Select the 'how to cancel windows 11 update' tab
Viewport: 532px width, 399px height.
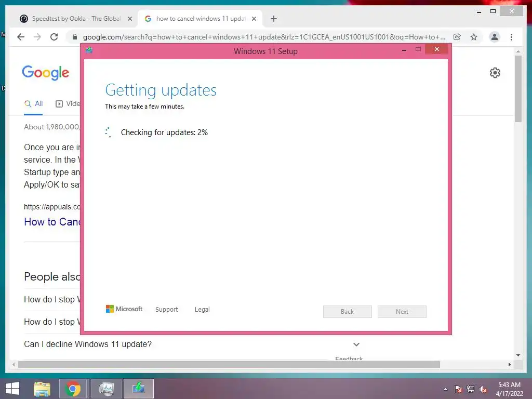point(200,19)
